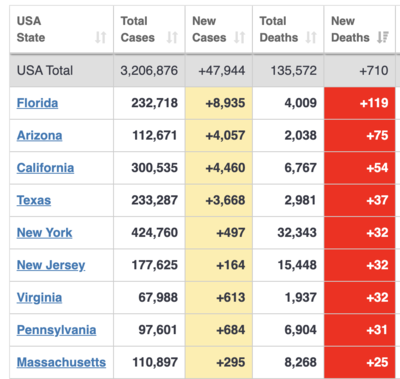The height and width of the screenshot is (379, 400).
Task: Sort by Total Cases arrows icon
Action: click(172, 37)
